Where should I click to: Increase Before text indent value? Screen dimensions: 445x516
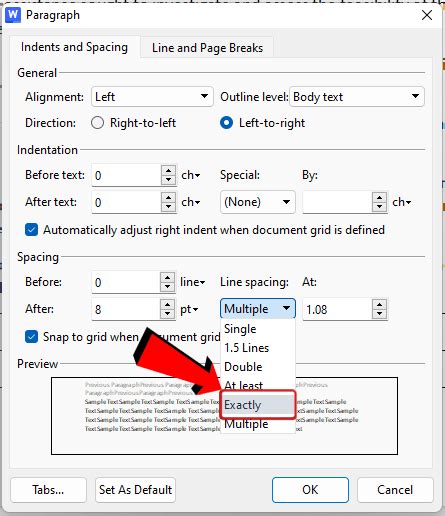pyautogui.click(x=169, y=170)
